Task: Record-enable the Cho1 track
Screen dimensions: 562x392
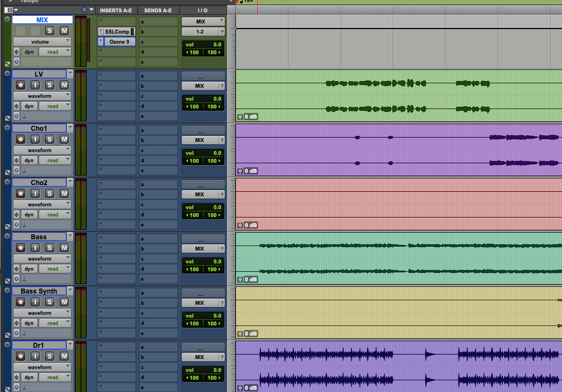Action: [x=21, y=139]
